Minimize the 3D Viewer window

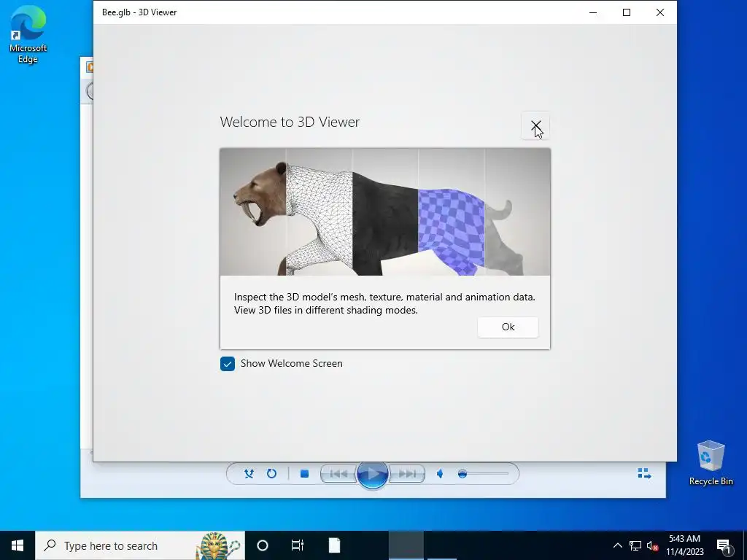[593, 12]
